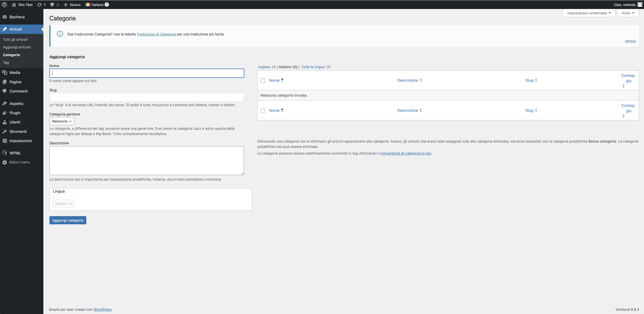Open the Categoria genitore dropdown
The image size is (644, 314).
pyautogui.click(x=62, y=121)
